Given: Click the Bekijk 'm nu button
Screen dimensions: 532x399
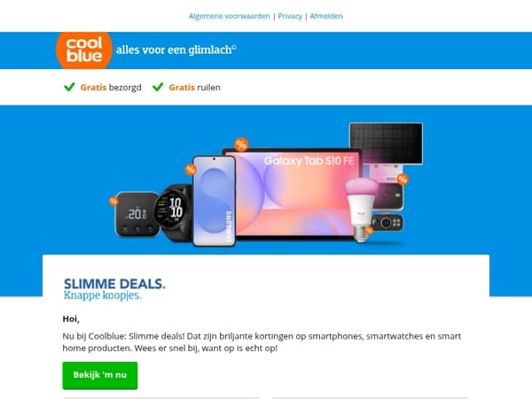Looking at the screenshot, I should click(x=100, y=375).
